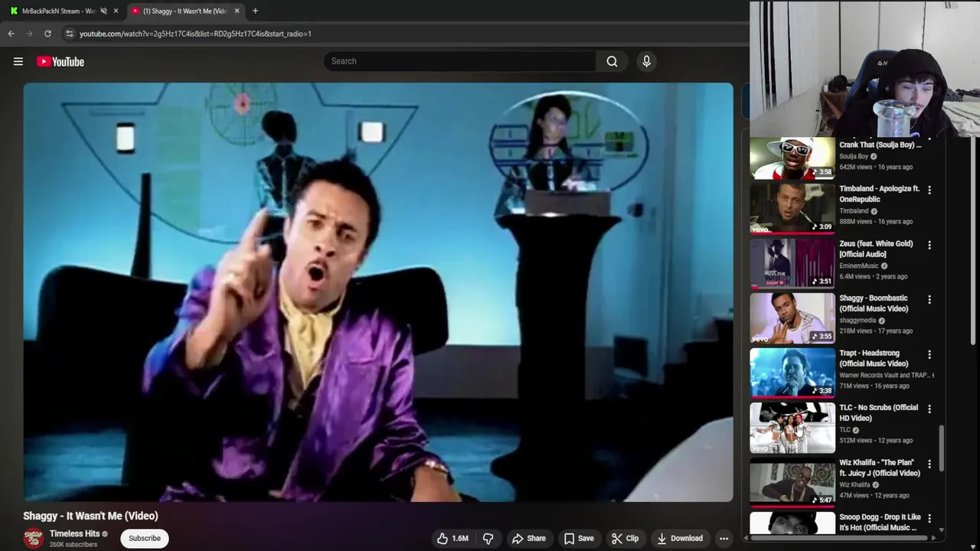The height and width of the screenshot is (551, 980).
Task: Open the title Timbaland - Apologize ft. OneRepublic
Action: [879, 194]
